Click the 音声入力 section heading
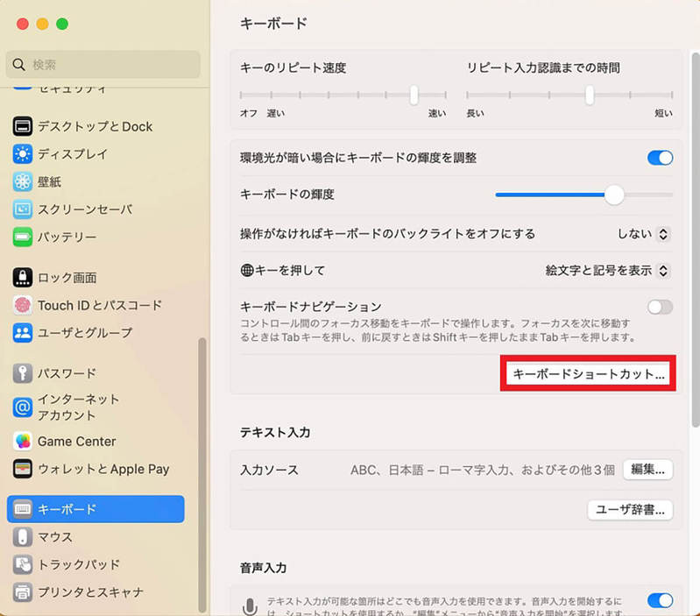This screenshot has height=616, width=700. (x=264, y=568)
